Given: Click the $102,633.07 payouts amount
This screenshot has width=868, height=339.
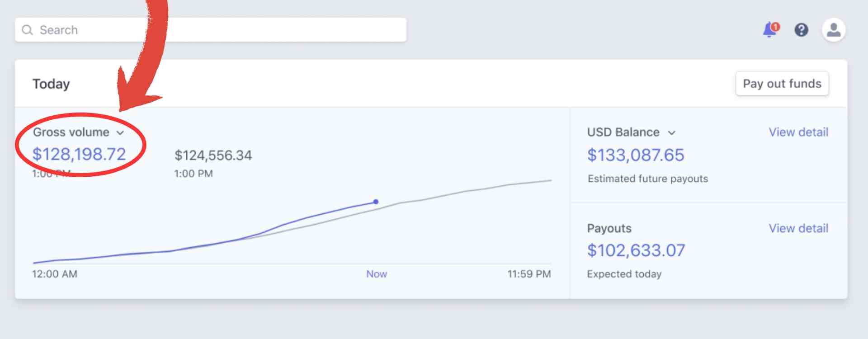Looking at the screenshot, I should point(636,250).
